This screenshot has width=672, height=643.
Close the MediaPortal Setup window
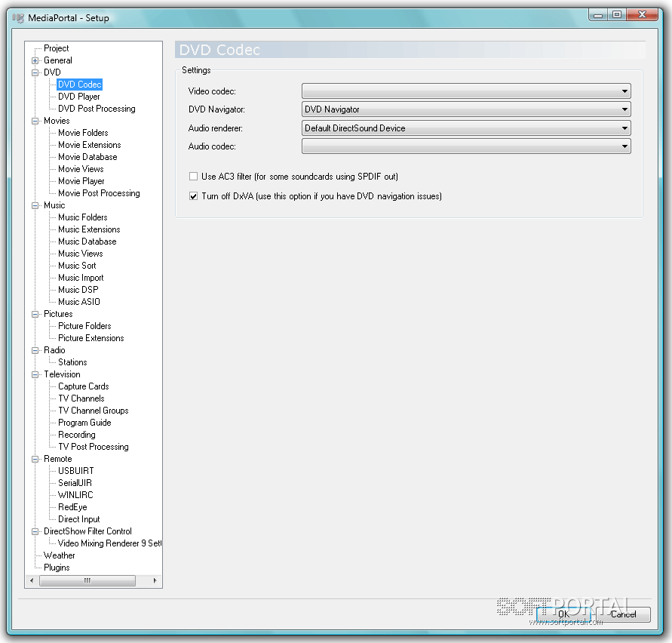(x=642, y=14)
